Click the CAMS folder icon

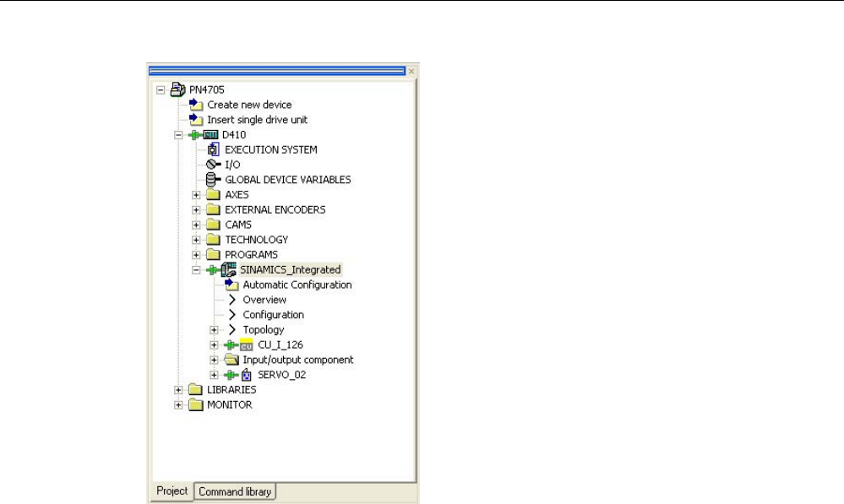point(214,225)
